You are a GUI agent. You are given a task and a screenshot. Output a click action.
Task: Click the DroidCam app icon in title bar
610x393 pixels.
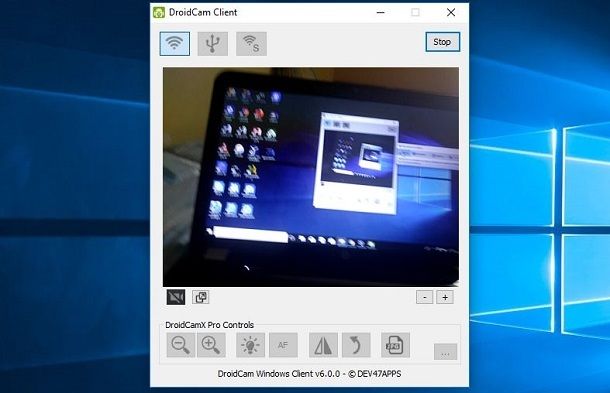159,12
